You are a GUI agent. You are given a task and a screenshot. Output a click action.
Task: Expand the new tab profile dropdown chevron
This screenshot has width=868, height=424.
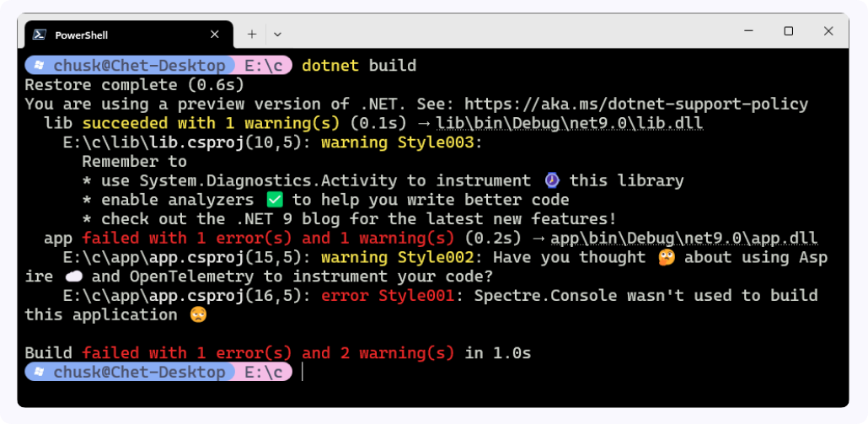pos(277,35)
